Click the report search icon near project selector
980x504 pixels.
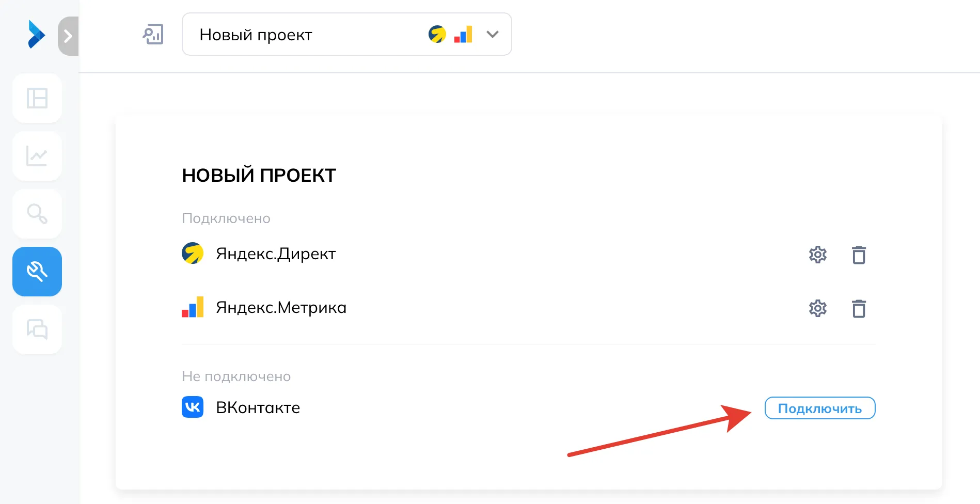tap(153, 35)
